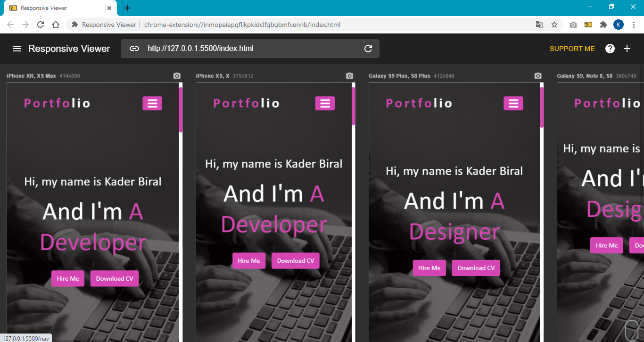Open a new browser tab
Image resolution: width=644 pixels, height=342 pixels.
point(127,8)
